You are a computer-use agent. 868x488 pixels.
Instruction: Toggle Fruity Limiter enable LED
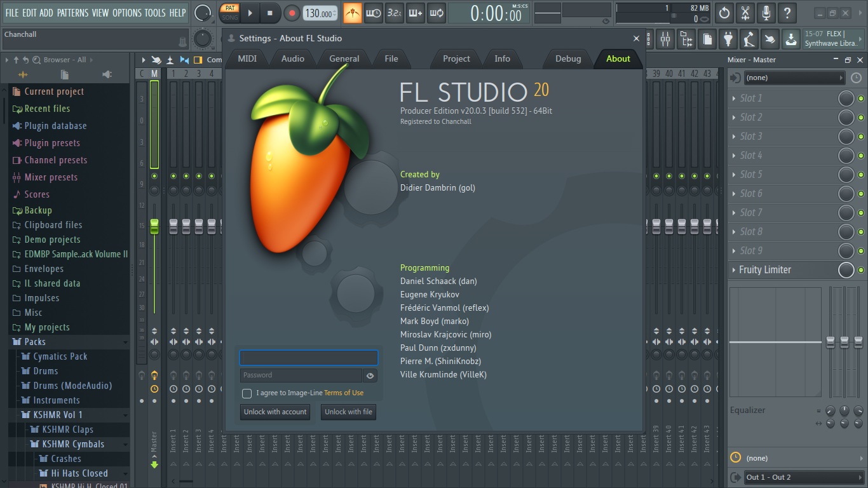pos(861,270)
